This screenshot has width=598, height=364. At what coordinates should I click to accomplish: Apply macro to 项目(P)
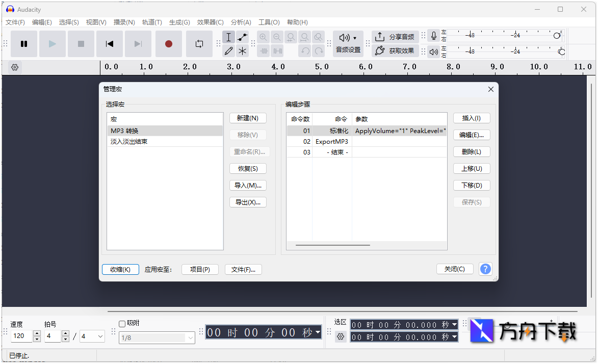point(200,269)
